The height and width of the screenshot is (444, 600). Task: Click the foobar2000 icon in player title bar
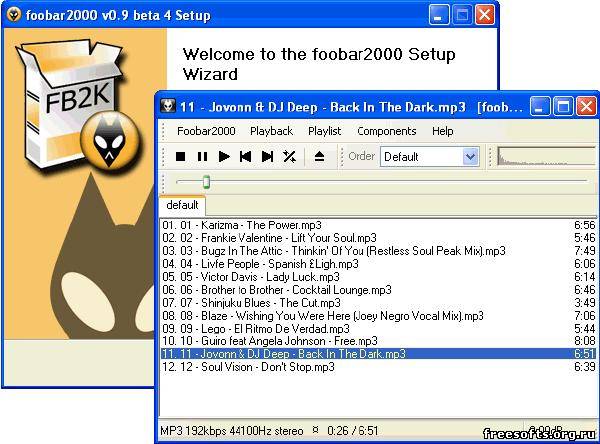point(168,106)
